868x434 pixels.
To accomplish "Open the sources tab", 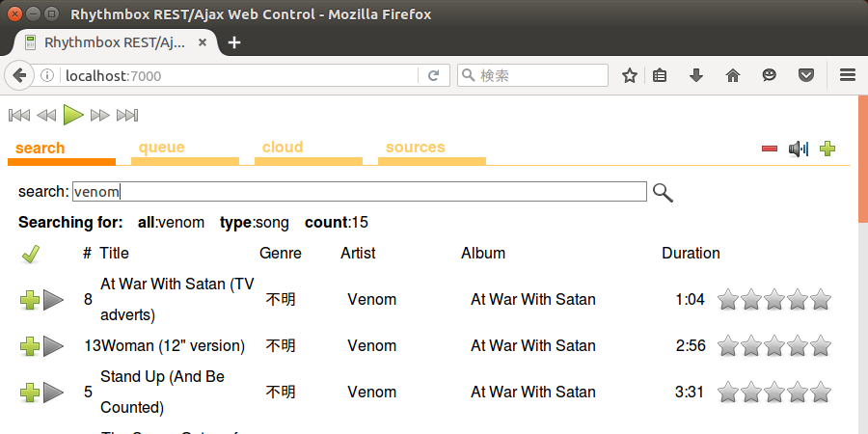I will pos(432,151).
